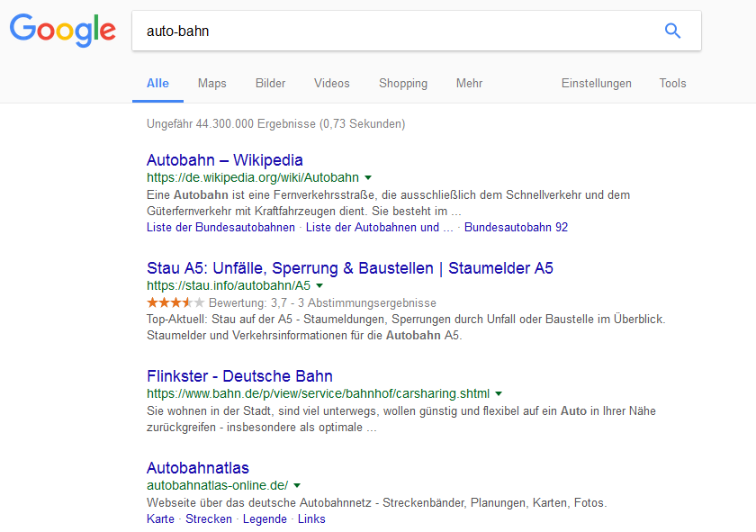Click the Google logo
The width and height of the screenshot is (756, 532).
61,31
